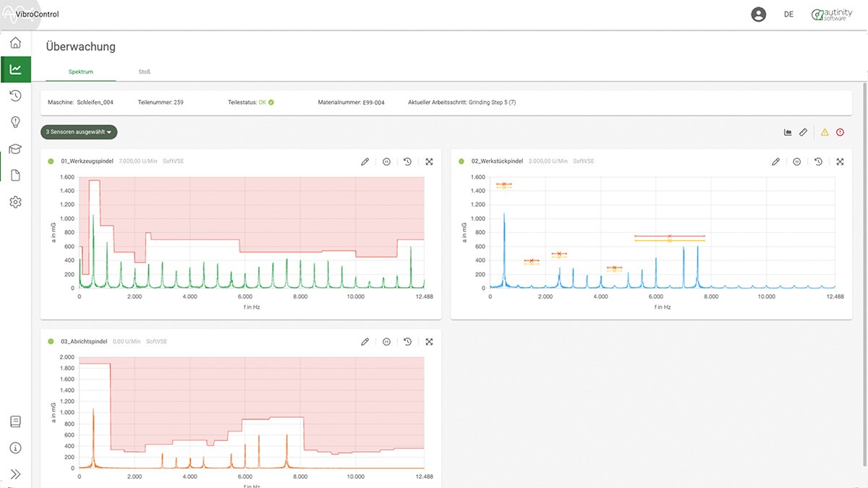Expand sidebar with double chevron
This screenshot has height=488, width=868.
[15, 474]
